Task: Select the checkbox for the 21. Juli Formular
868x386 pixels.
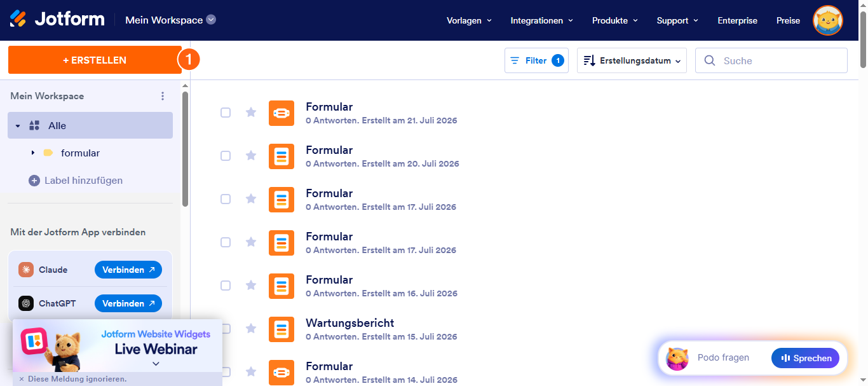Action: click(x=226, y=113)
